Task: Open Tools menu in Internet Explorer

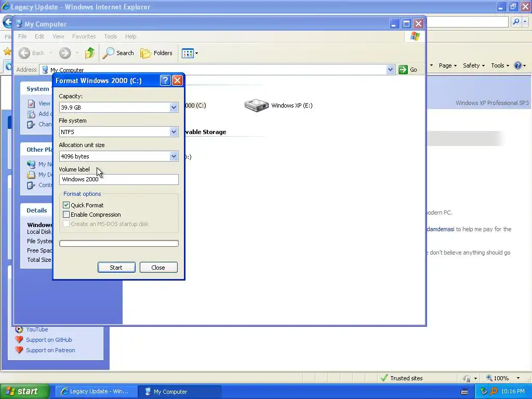Action: tap(500, 65)
